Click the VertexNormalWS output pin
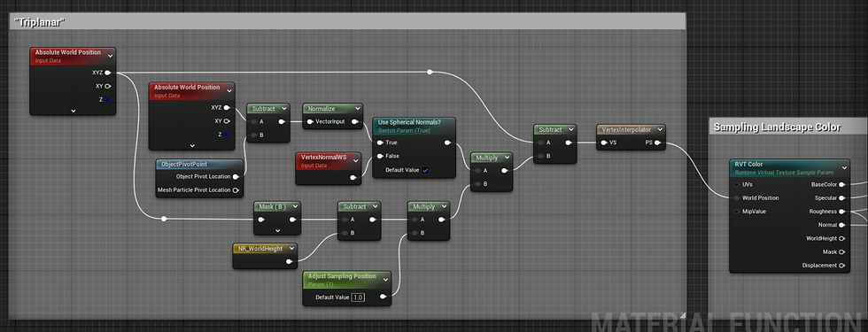The height and width of the screenshot is (332, 868). [x=353, y=178]
